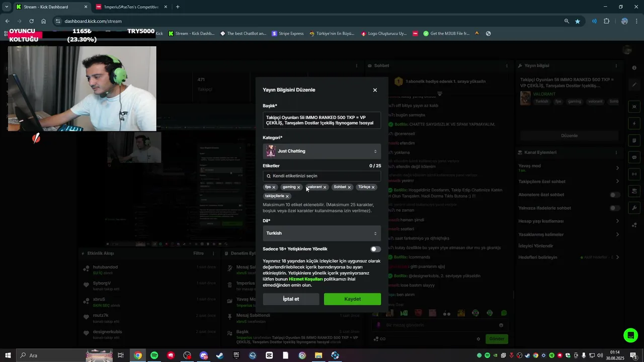This screenshot has height=362, width=644.
Task: Click the Bir mesaj gönderin chat input
Action: click(440, 325)
